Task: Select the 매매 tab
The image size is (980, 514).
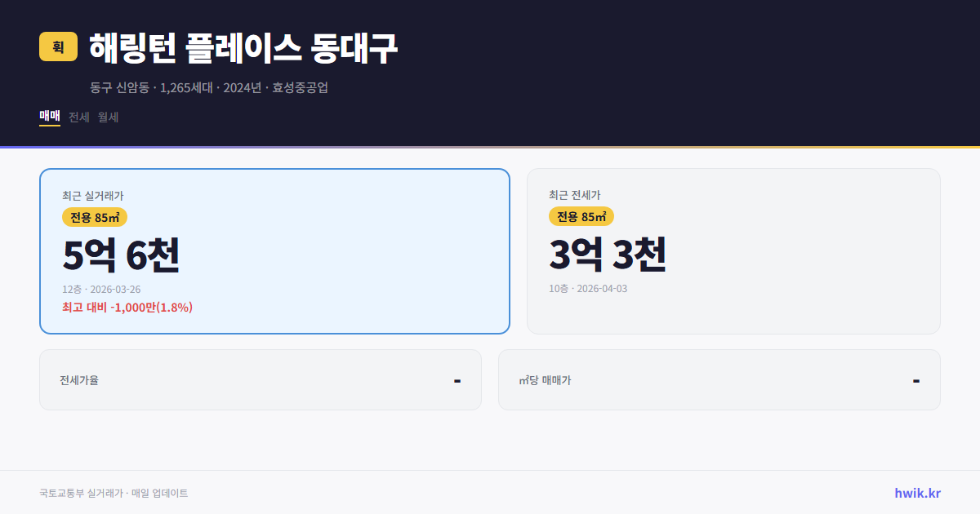Action: pos(49,117)
